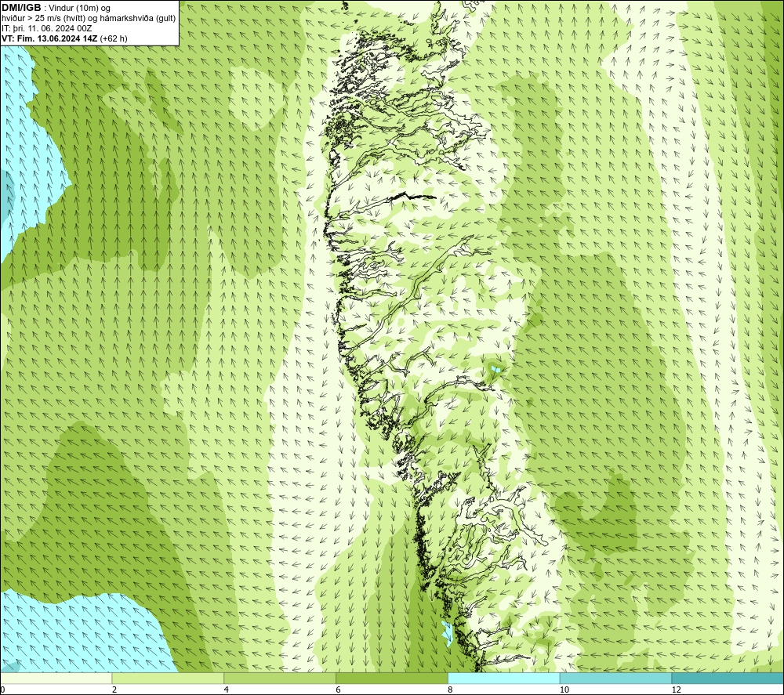
Task: Click the 10–12 m/s cyan legend swatch
Action: click(x=616, y=678)
